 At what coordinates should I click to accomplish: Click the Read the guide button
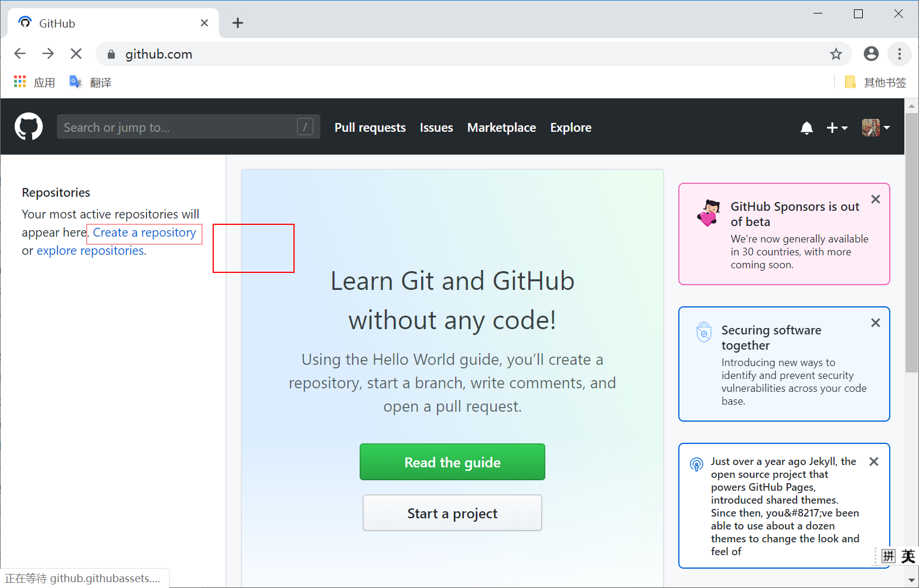(452, 462)
